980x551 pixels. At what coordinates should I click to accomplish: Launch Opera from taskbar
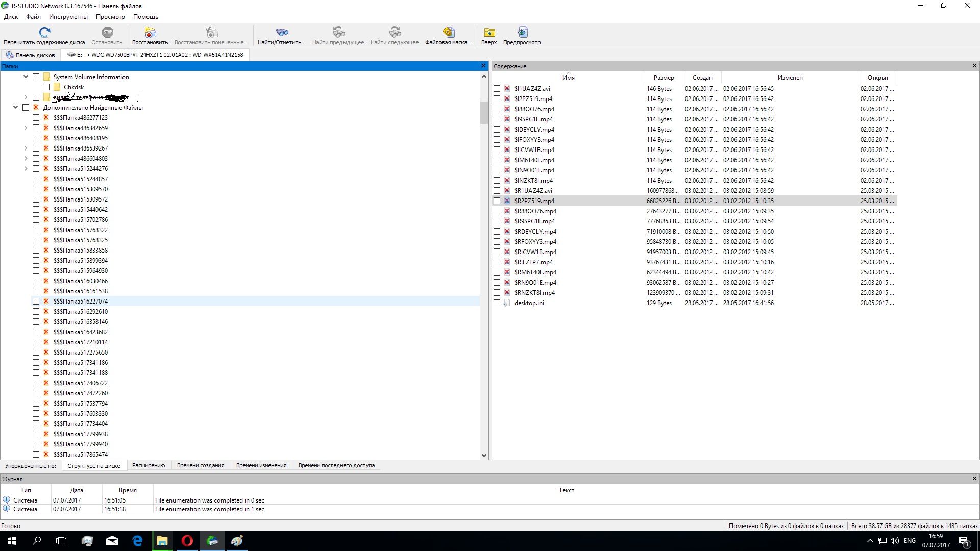[x=187, y=541]
